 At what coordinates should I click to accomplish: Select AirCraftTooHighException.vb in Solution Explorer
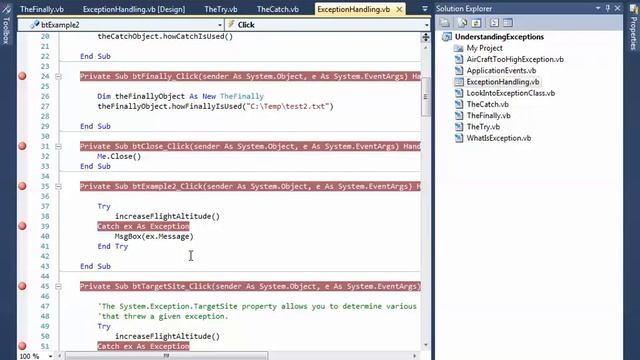(515, 59)
